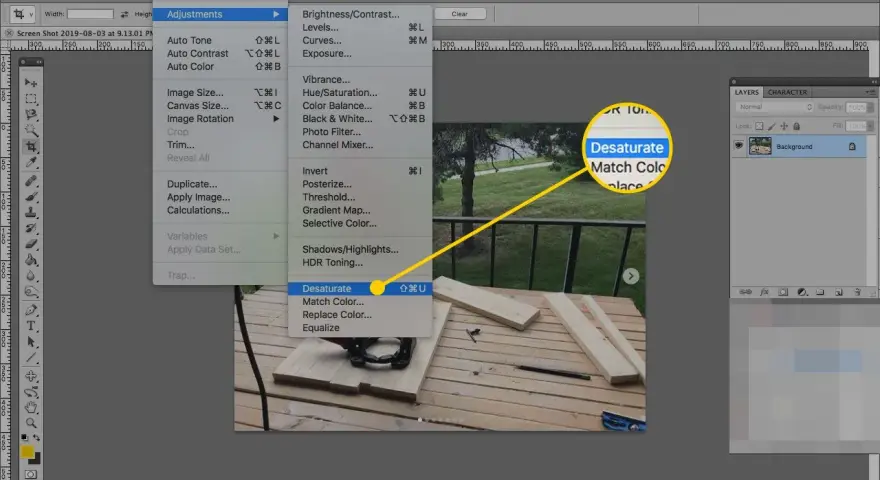Click the delete layer trash icon
880x480 pixels.
pos(857,292)
